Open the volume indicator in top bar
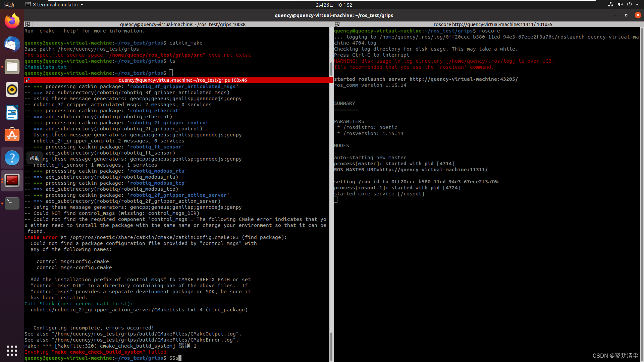Screen dimensions: 644x362 click(x=620, y=5)
